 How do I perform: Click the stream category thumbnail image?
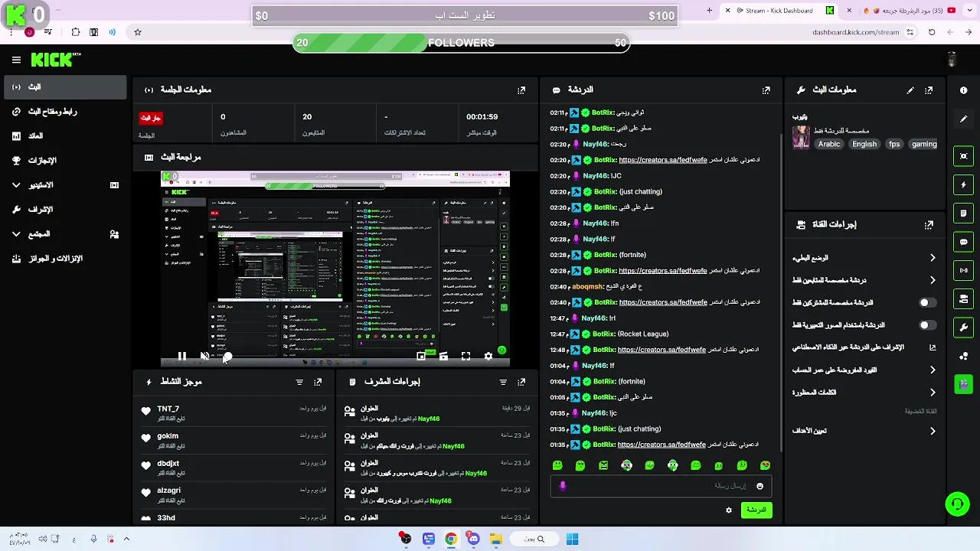(x=801, y=137)
